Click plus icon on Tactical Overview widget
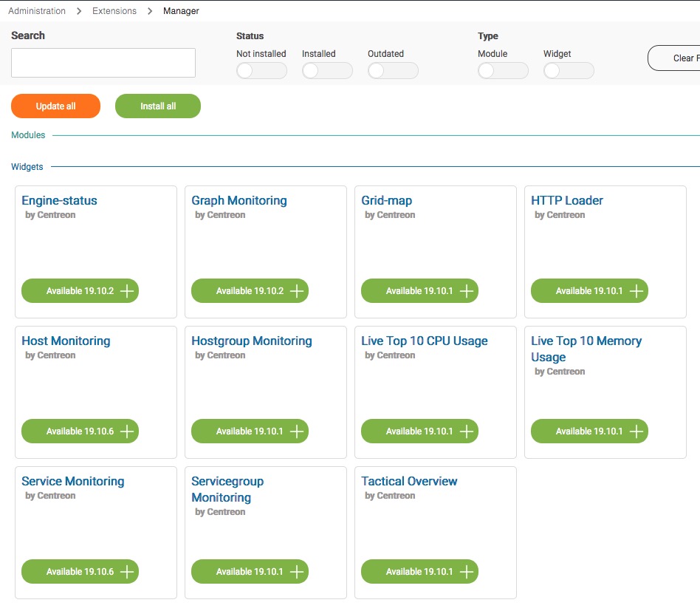Viewport: 700px width, 611px height. tap(467, 572)
